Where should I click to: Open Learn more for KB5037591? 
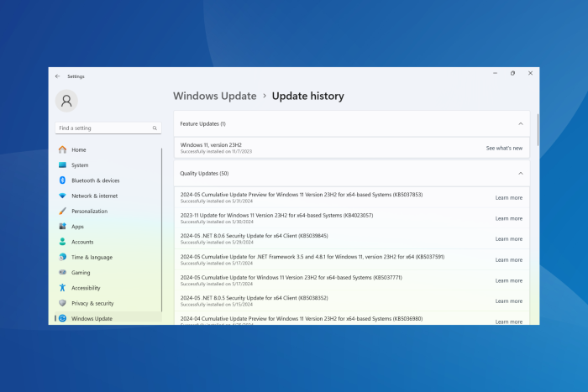(508, 259)
